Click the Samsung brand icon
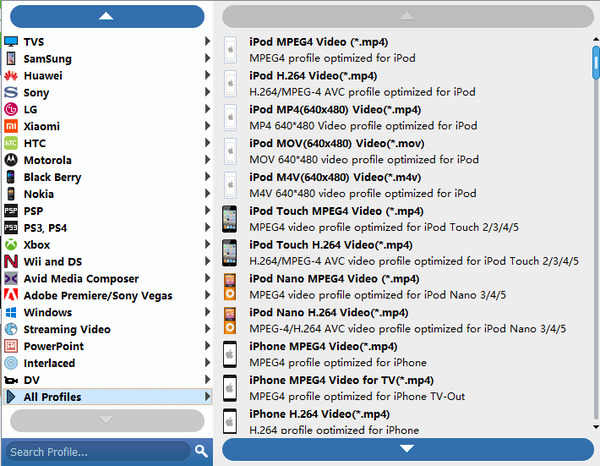This screenshot has width=600, height=466. click(x=11, y=59)
